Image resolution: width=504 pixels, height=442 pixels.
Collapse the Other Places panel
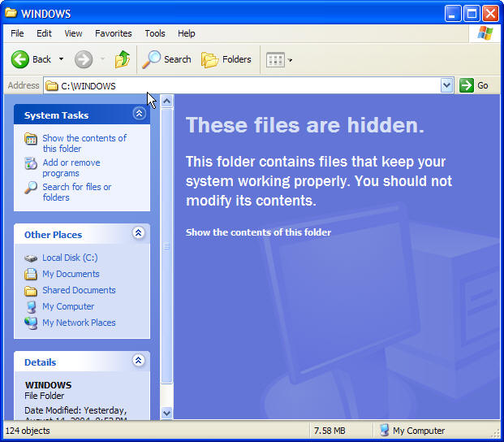[x=139, y=233]
